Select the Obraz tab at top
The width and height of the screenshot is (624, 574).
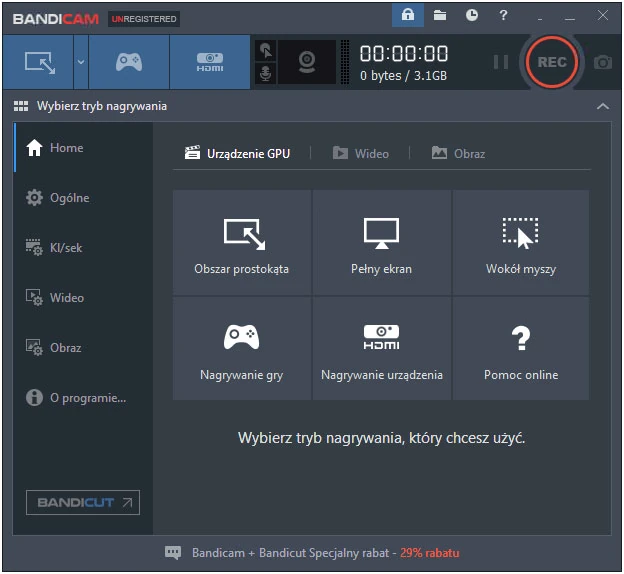point(458,153)
